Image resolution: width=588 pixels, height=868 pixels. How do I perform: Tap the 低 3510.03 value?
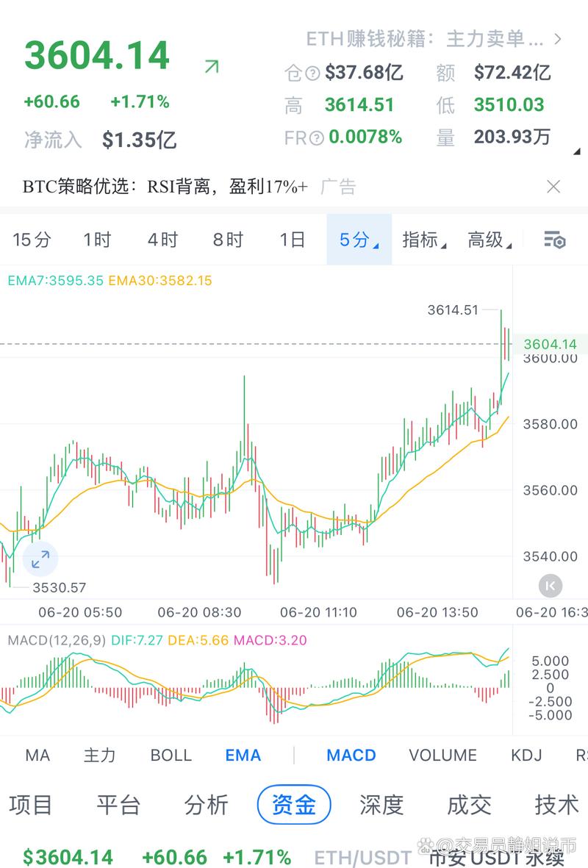tap(509, 104)
